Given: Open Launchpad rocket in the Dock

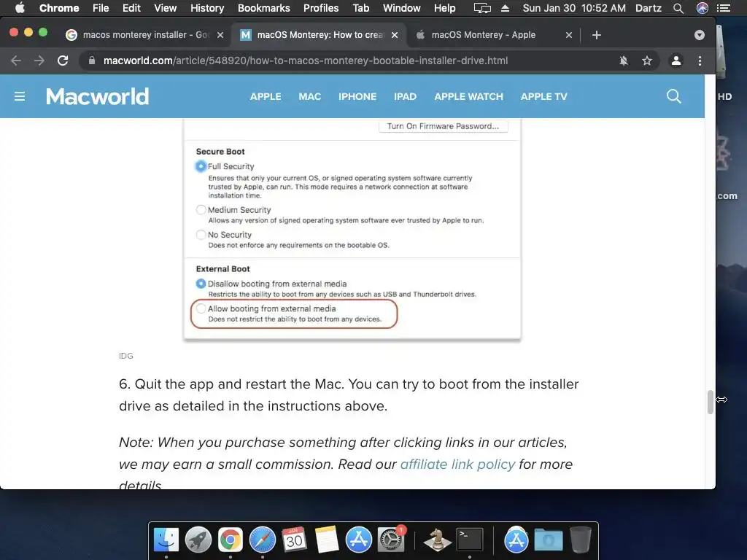Looking at the screenshot, I should pos(198,540).
